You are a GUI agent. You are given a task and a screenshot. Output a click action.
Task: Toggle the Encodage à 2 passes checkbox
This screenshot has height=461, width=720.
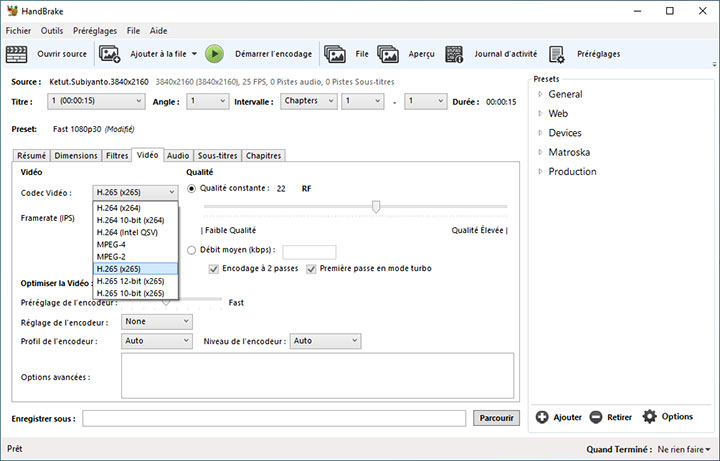(214, 269)
